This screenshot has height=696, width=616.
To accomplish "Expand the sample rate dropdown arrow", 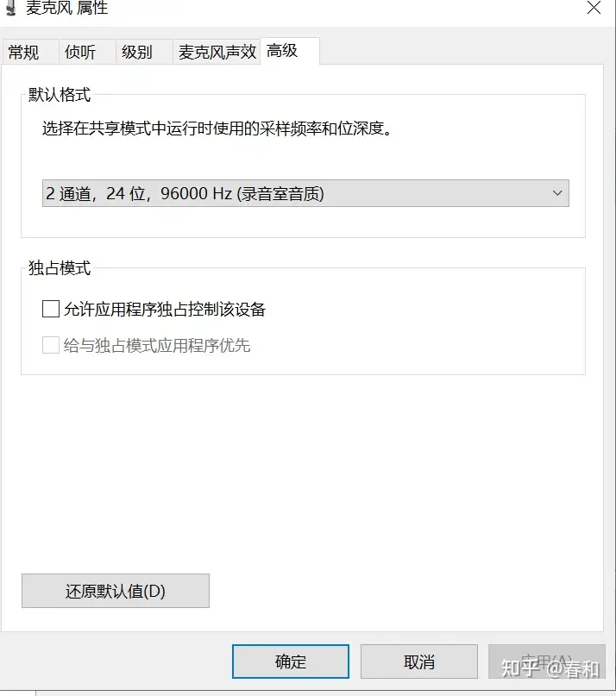I will 557,193.
